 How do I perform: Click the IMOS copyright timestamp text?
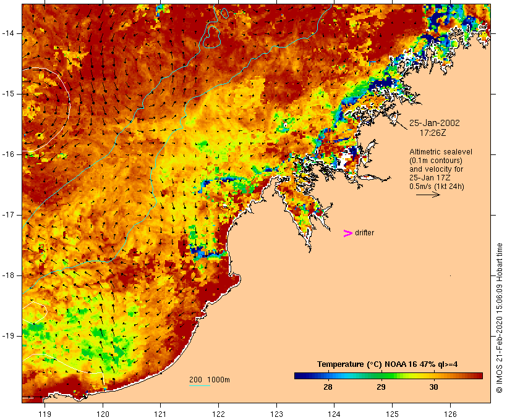[x=499, y=318]
